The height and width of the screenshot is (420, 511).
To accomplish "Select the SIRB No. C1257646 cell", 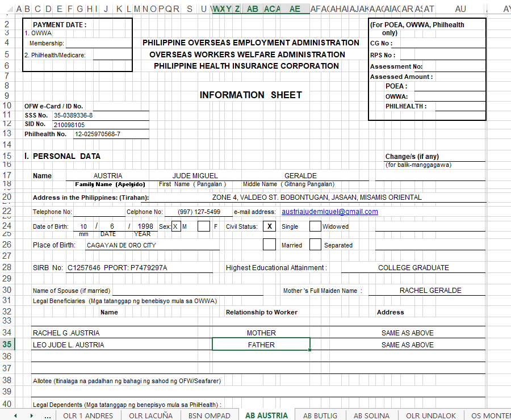I will (139, 268).
